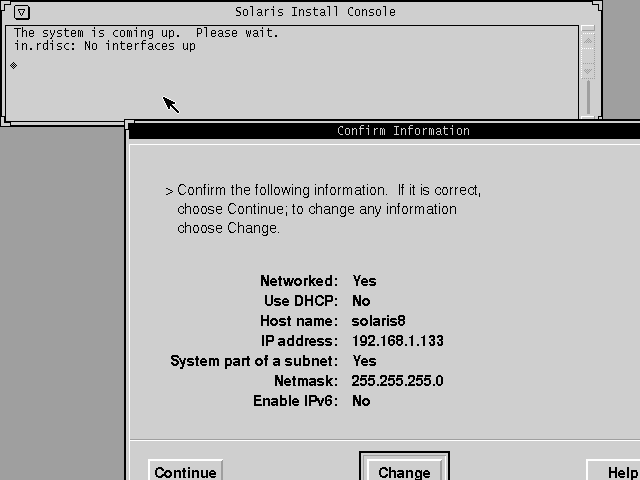The width and height of the screenshot is (640, 480).
Task: Click the Solaris Install Console title bar
Action: 315,12
